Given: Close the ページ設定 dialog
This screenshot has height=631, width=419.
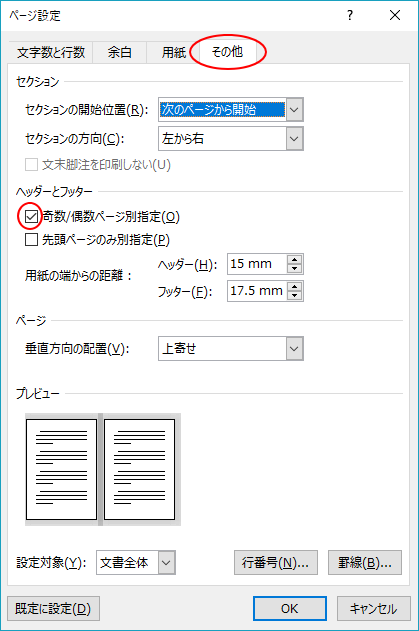Looking at the screenshot, I should 395,15.
